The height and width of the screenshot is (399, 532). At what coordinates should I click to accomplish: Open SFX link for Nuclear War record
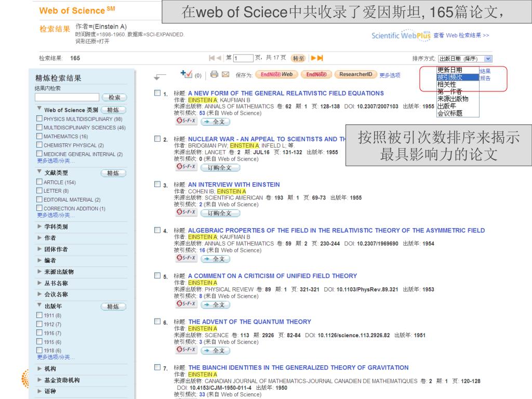(187, 167)
